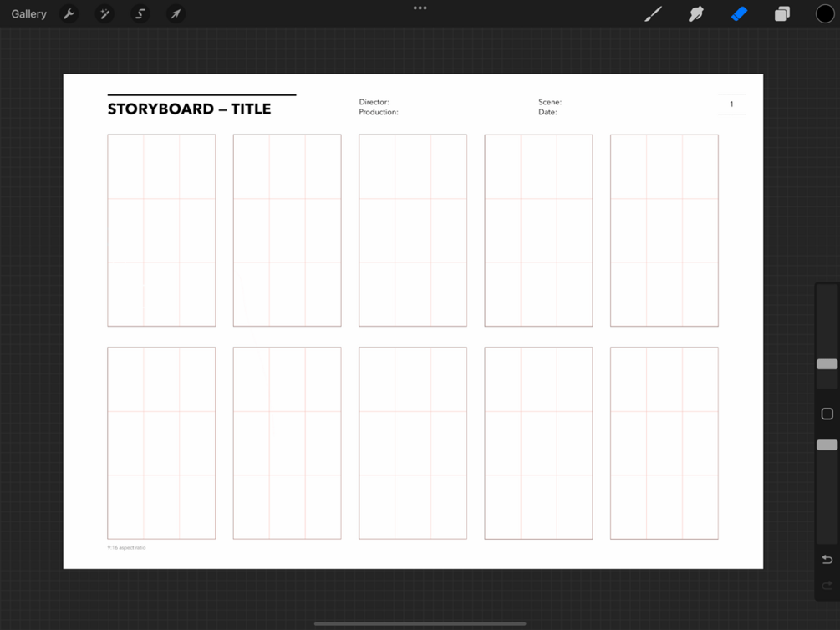Open the Actions wrench menu
This screenshot has width=840, height=630.
[69, 14]
